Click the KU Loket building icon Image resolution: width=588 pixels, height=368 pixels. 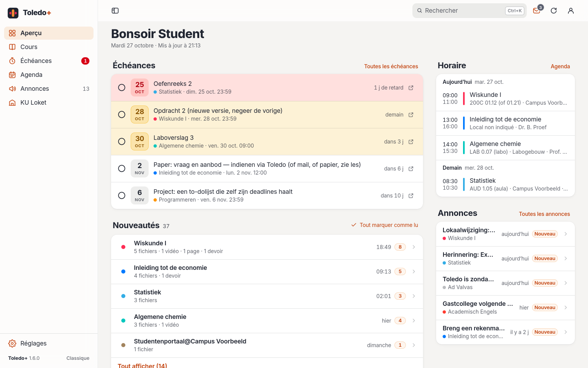point(12,103)
